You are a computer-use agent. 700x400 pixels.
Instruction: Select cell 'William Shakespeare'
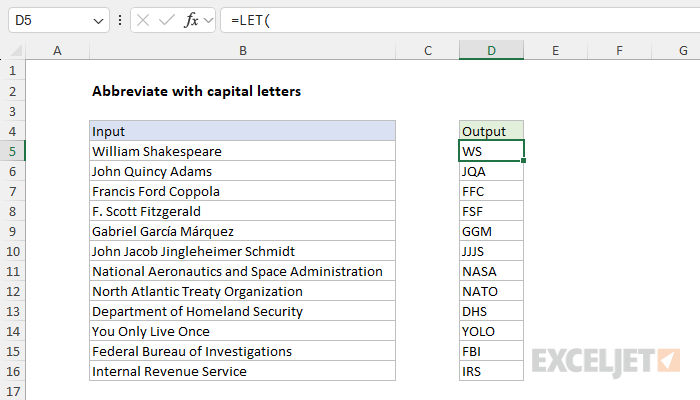point(242,151)
